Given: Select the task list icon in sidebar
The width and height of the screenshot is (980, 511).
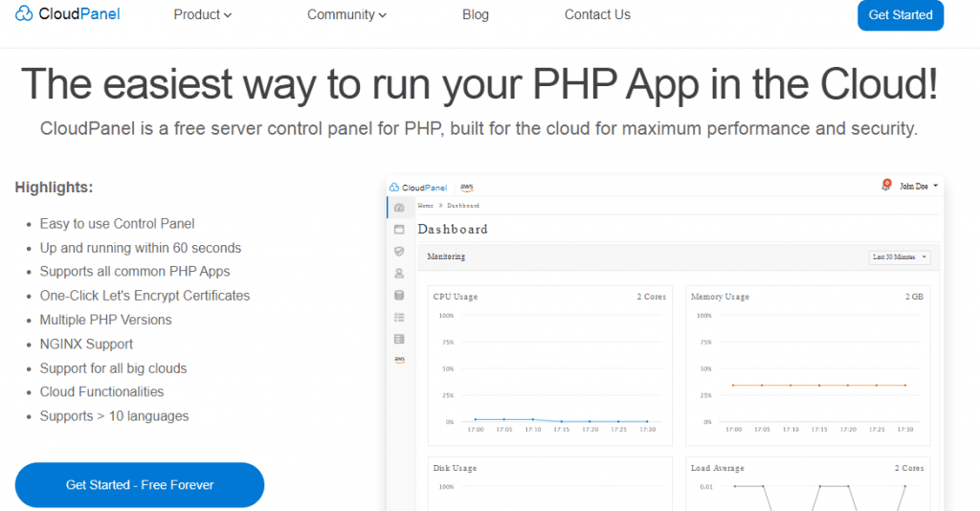Looking at the screenshot, I should tap(399, 317).
